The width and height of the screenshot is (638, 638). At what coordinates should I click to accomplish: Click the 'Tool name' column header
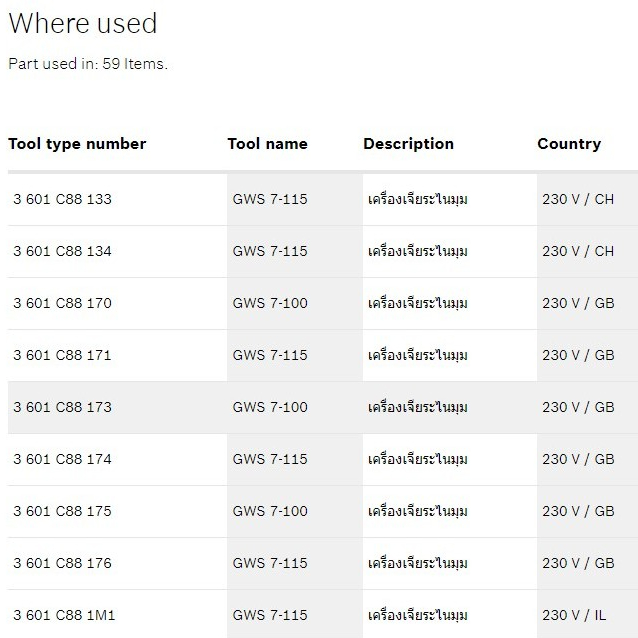267,144
